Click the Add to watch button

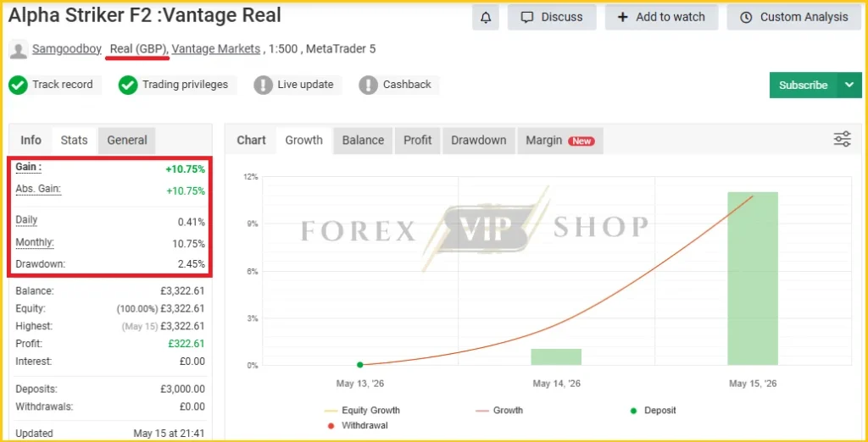661,17
